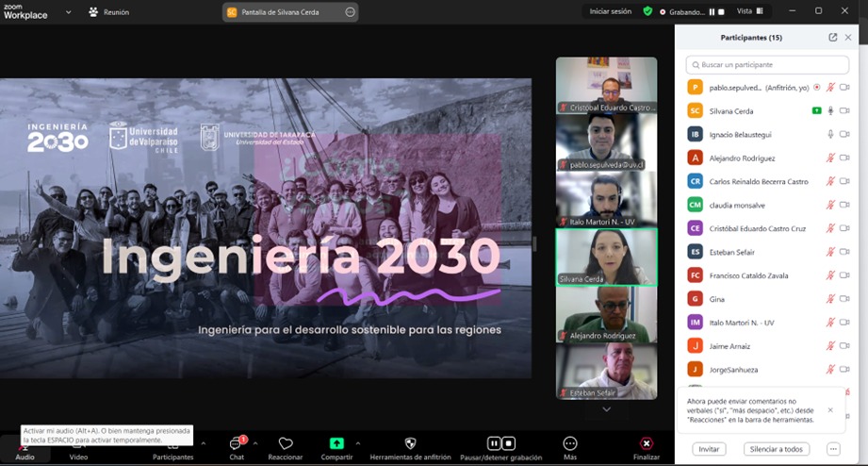Expand the Zoom Workplace dropdown arrow

(68, 12)
